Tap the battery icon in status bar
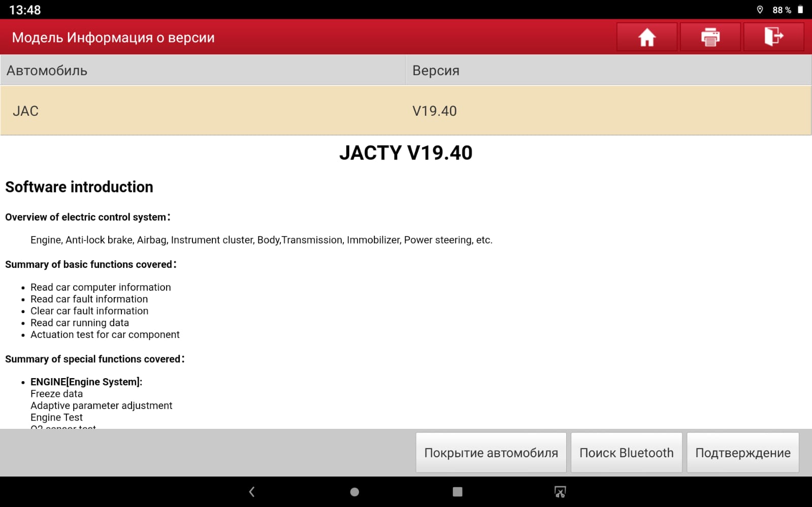This screenshot has width=812, height=507. 800,10
